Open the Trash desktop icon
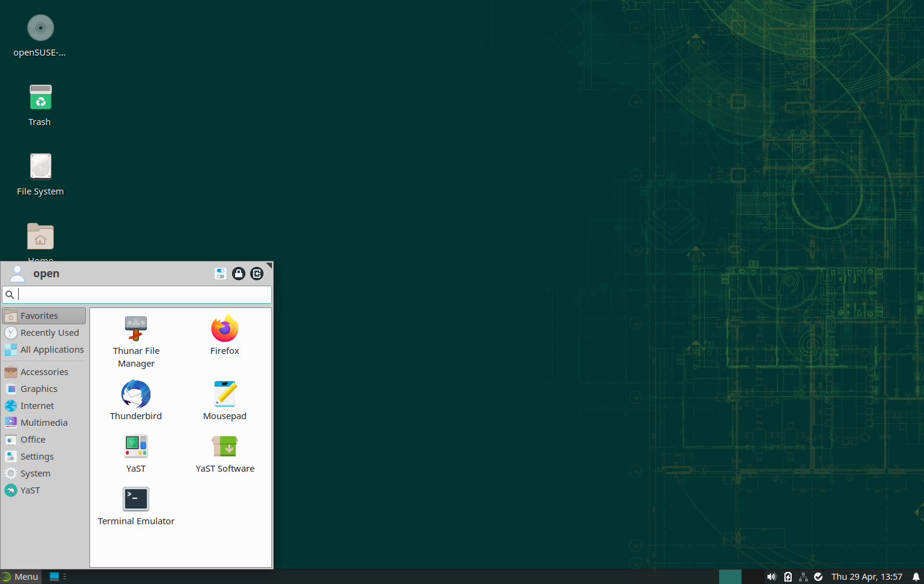This screenshot has height=584, width=924. coord(40,105)
